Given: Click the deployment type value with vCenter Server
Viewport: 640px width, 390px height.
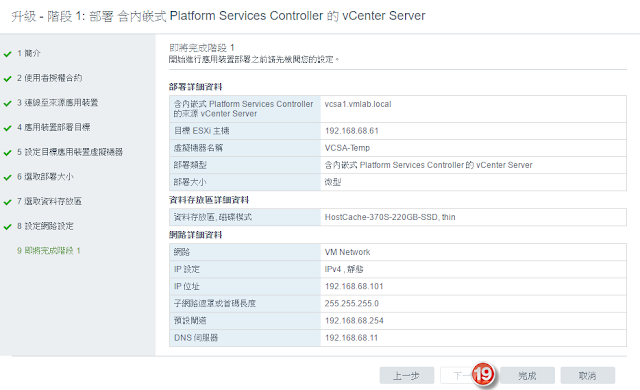Looking at the screenshot, I should point(429,165).
